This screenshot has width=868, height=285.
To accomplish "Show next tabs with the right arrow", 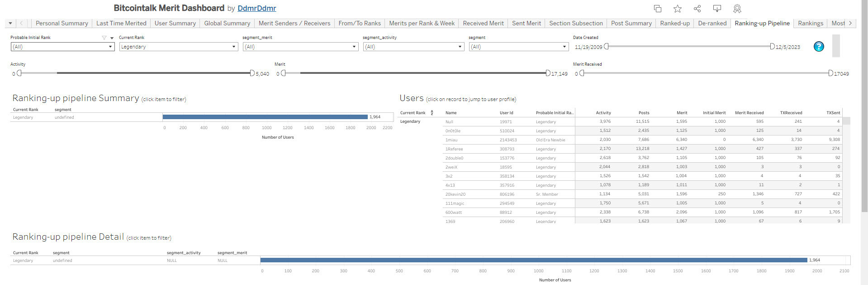I will 850,23.
